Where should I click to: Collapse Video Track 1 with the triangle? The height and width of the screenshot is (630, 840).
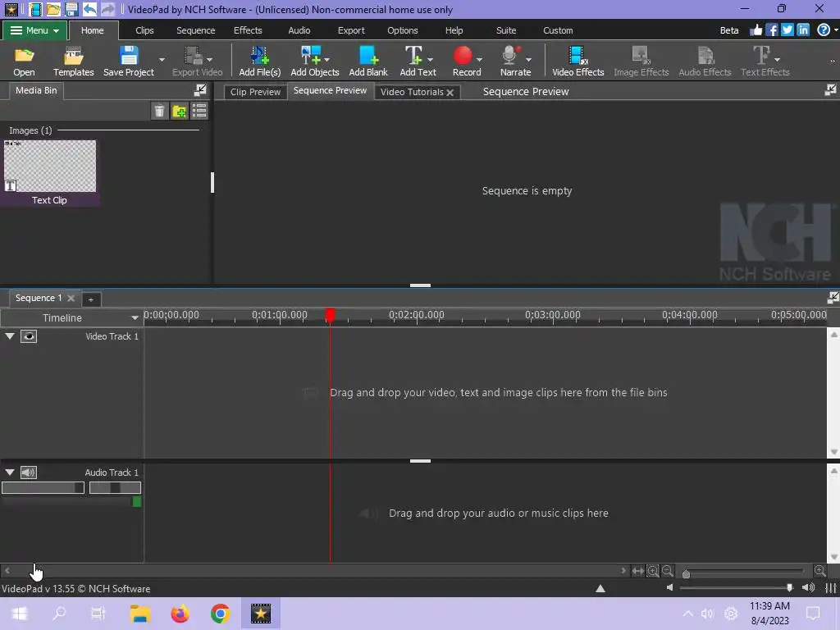pos(10,336)
